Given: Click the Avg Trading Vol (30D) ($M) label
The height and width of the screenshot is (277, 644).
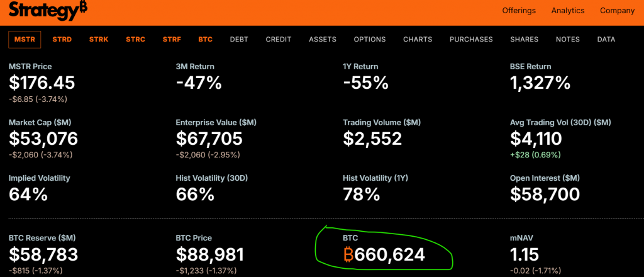Looking at the screenshot, I should click(x=560, y=122).
